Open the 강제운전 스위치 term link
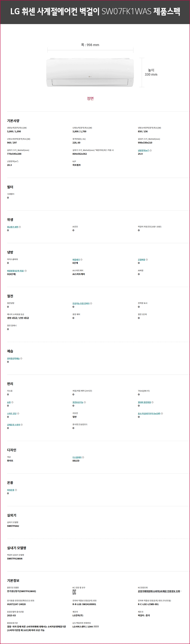The image size is (190, 644). pos(13,425)
